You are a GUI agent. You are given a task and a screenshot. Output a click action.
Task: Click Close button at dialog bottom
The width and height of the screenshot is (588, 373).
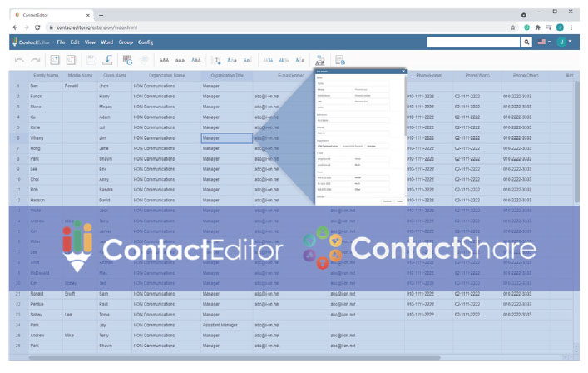coord(400,201)
